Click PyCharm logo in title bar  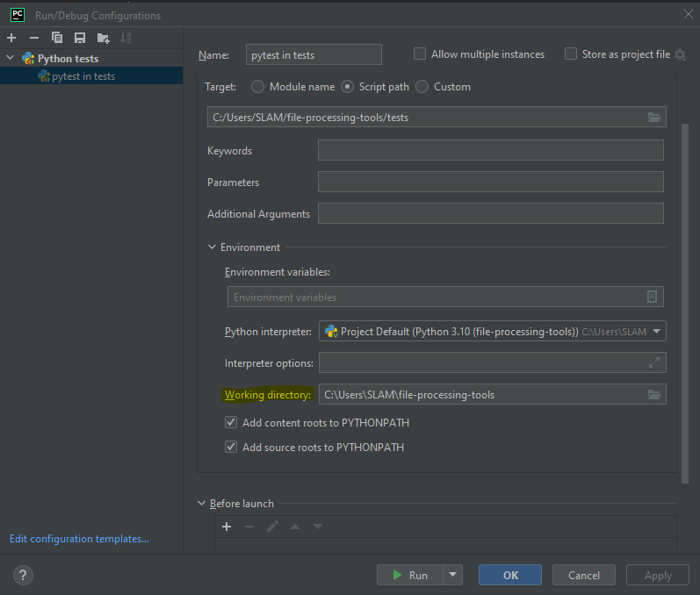(18, 15)
